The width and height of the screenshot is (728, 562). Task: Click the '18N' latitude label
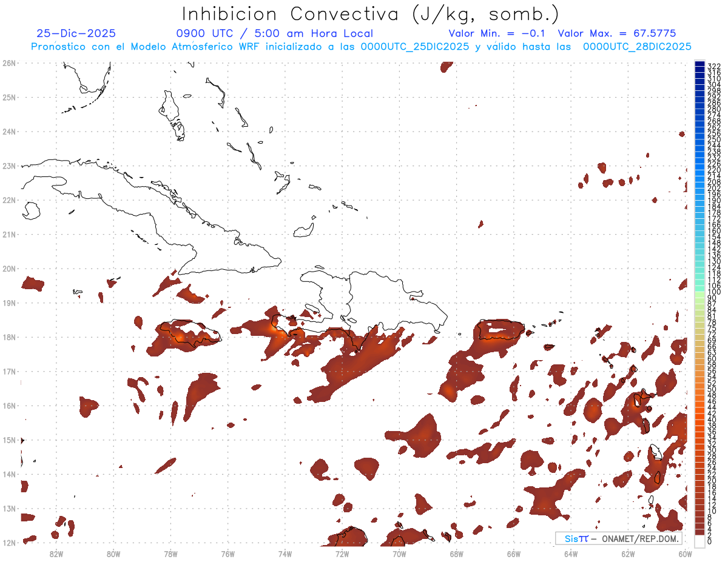click(x=9, y=337)
